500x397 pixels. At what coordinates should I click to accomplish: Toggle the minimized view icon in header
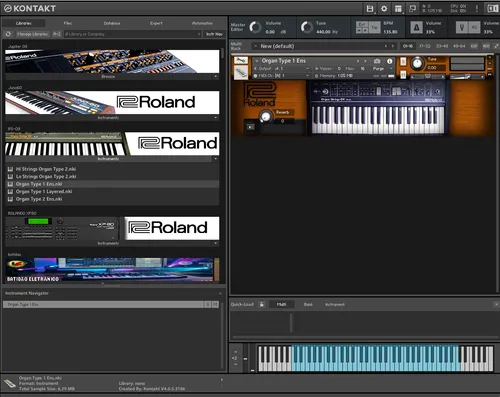[413, 9]
